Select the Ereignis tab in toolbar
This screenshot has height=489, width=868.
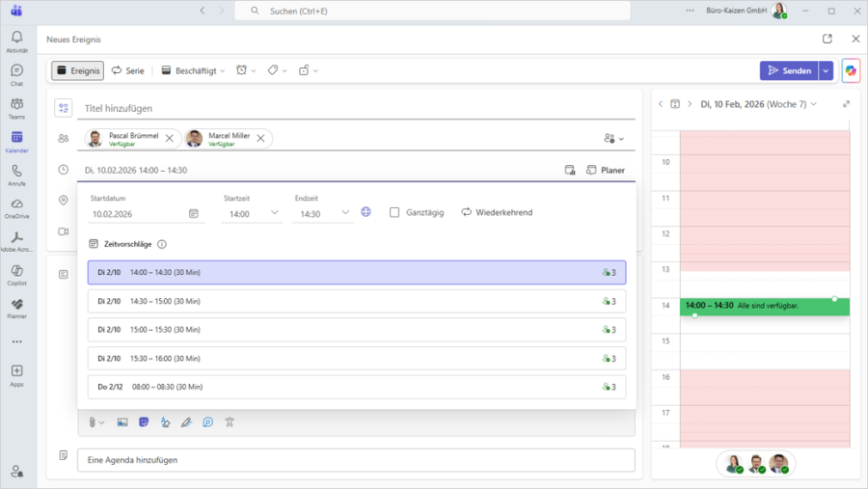coord(77,70)
